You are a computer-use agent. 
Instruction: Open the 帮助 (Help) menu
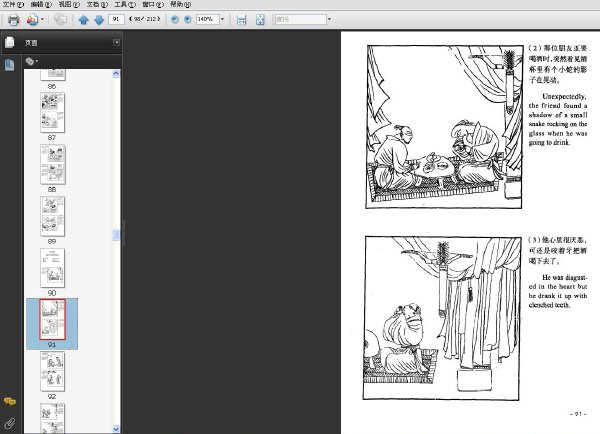(x=181, y=4)
